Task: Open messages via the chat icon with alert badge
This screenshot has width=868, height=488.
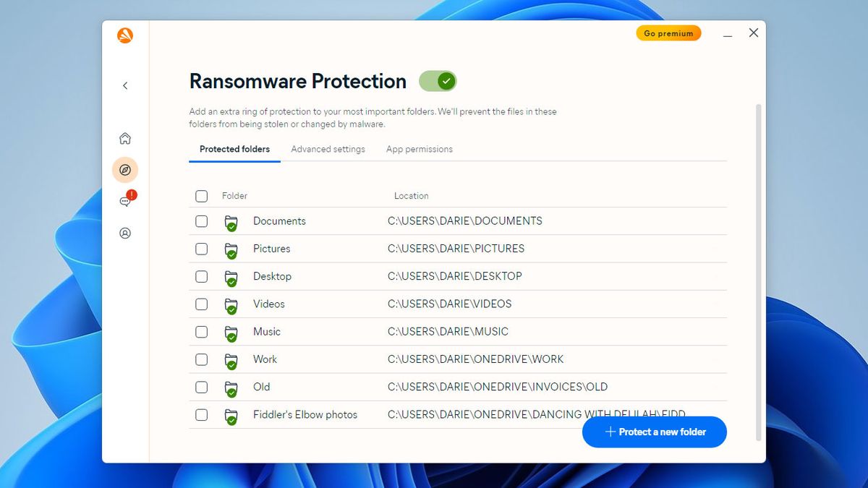Action: [124, 202]
